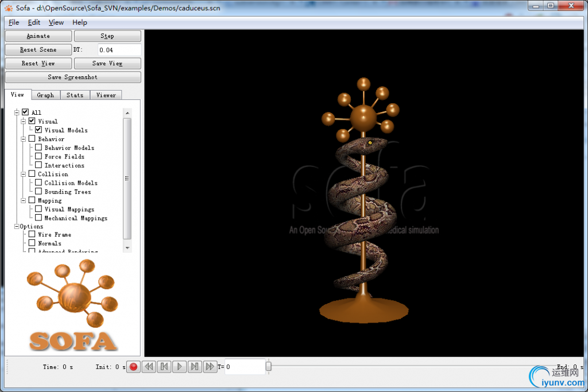The height and width of the screenshot is (392, 588).
Task: Open the Help menu
Action: point(80,22)
